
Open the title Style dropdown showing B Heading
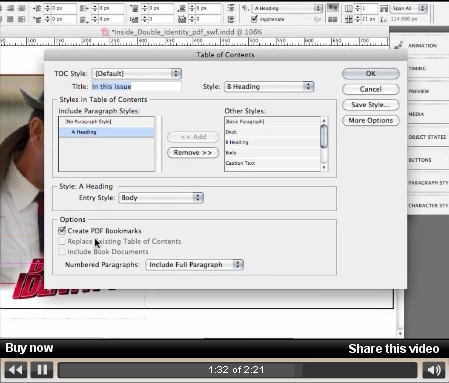269,87
